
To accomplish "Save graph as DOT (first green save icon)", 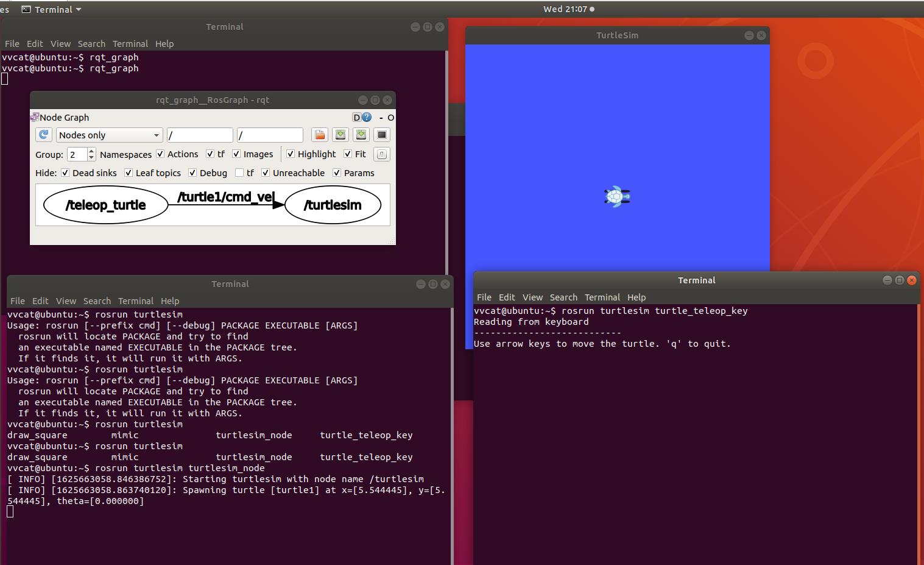I will click(x=340, y=135).
